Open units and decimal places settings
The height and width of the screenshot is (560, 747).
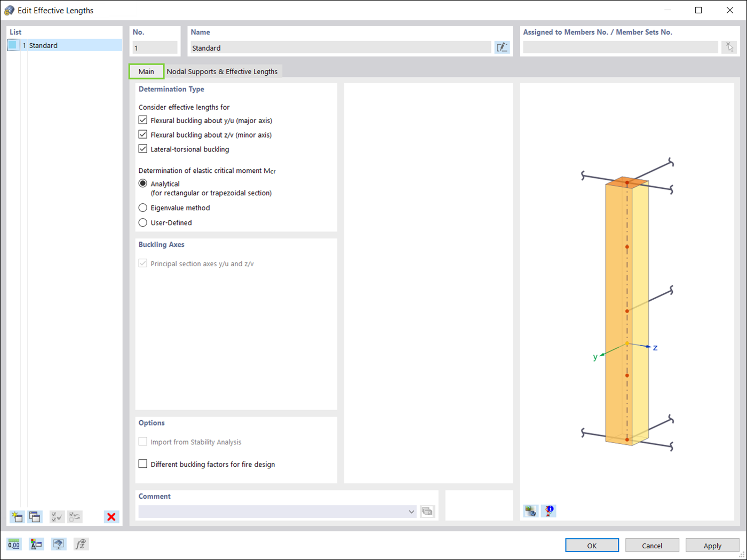tap(14, 544)
